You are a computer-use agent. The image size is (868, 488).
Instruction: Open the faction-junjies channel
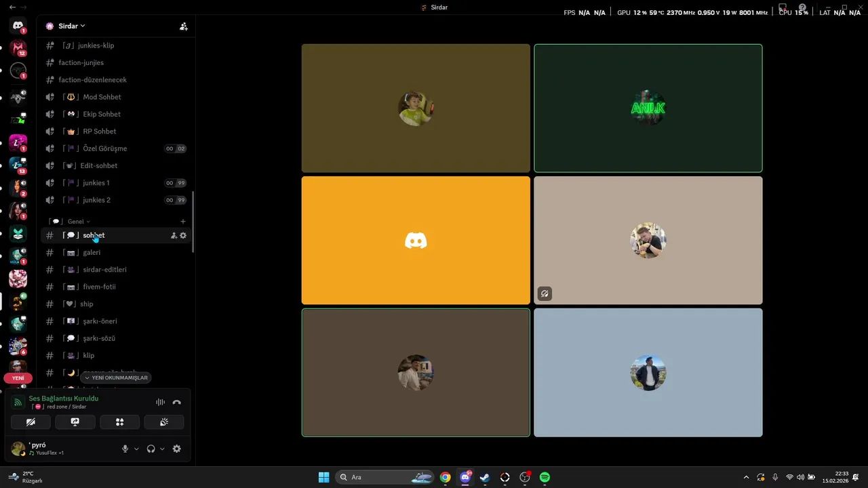[115, 62]
